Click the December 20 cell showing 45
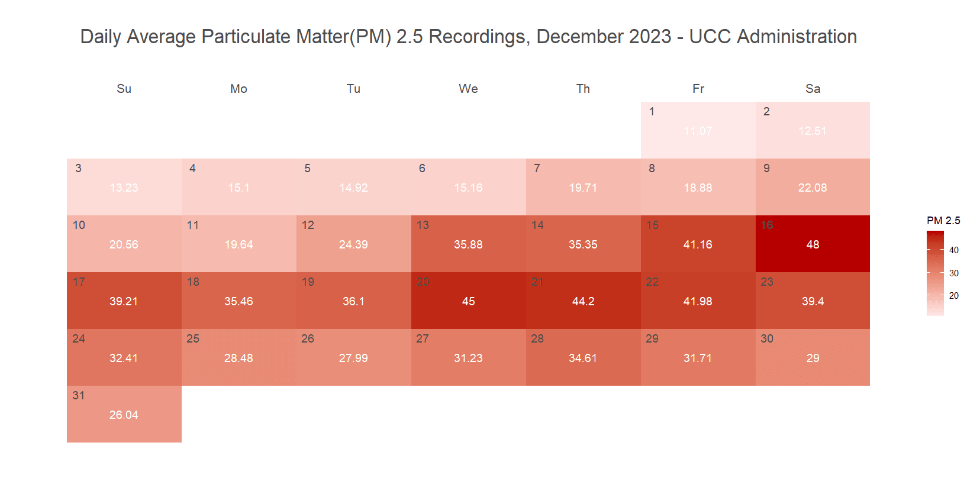The image size is (980, 494). tap(468, 301)
